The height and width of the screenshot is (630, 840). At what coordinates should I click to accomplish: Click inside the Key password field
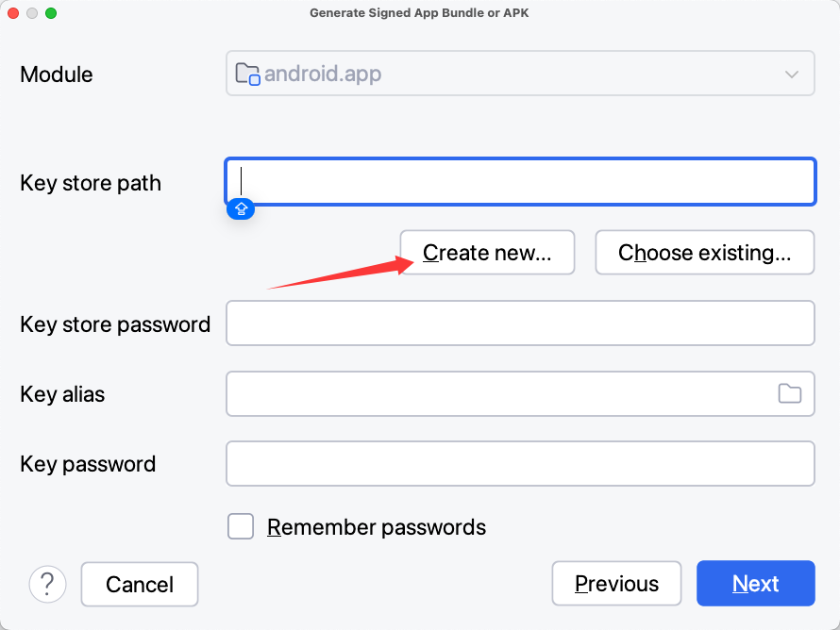(x=519, y=463)
